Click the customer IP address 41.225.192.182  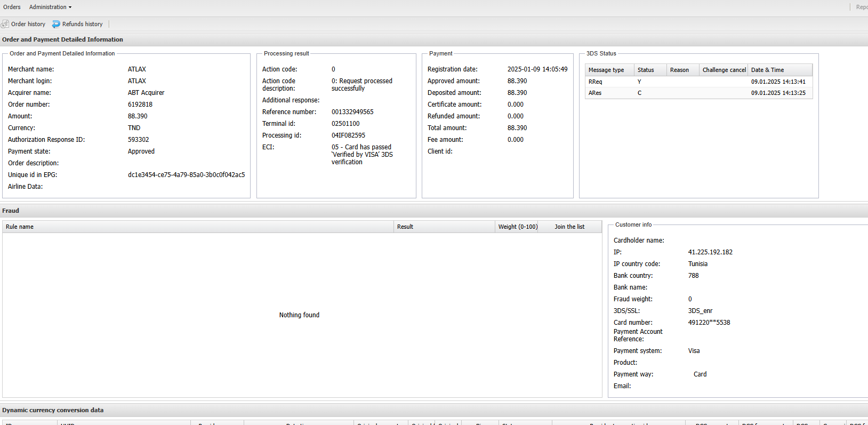710,252
